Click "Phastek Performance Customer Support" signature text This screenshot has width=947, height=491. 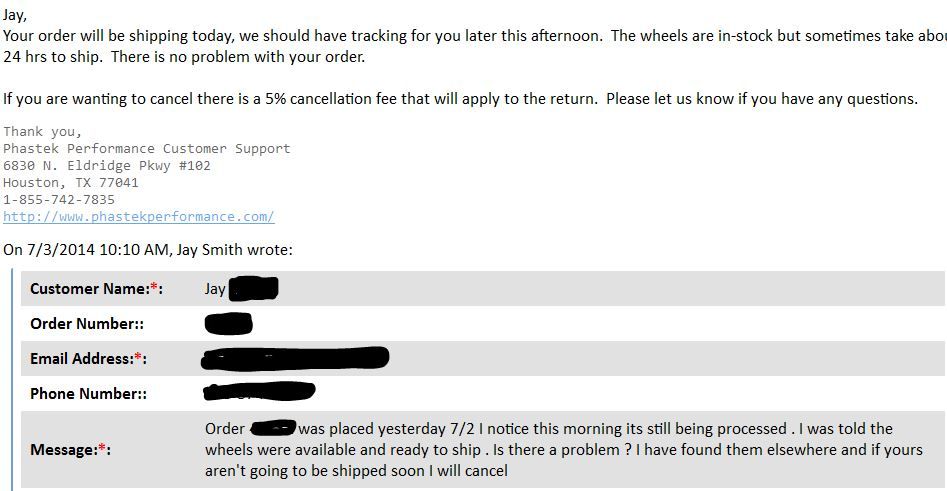pyautogui.click(x=146, y=149)
